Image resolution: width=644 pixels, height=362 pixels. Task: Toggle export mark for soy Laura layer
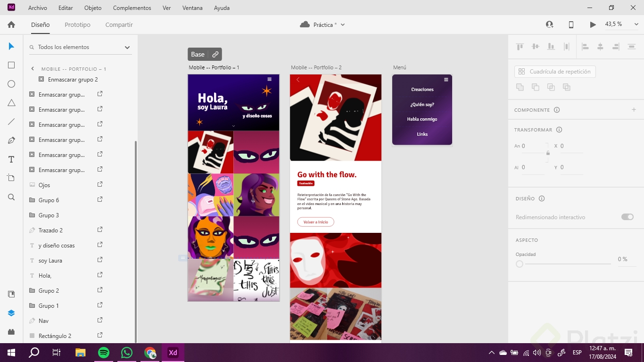100,260
